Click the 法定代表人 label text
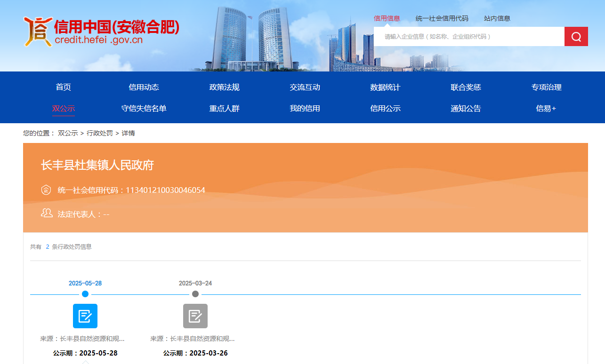Screen dimensions: 605x364 coord(77,214)
